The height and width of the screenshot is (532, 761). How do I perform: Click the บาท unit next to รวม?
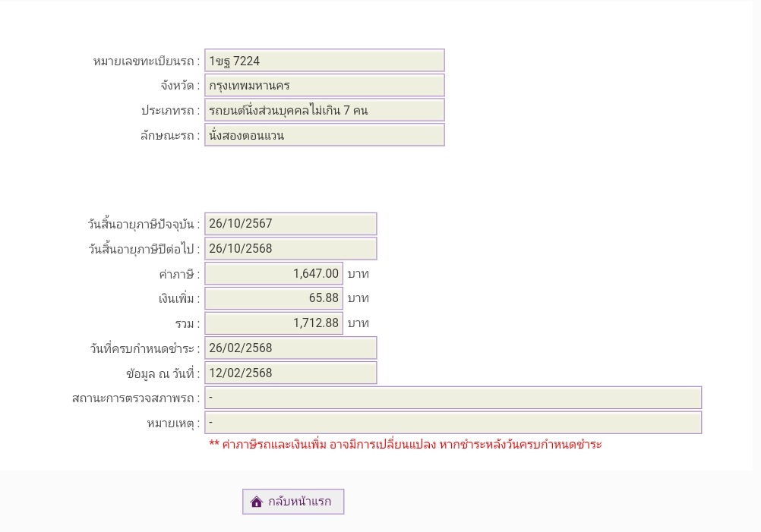point(358,323)
